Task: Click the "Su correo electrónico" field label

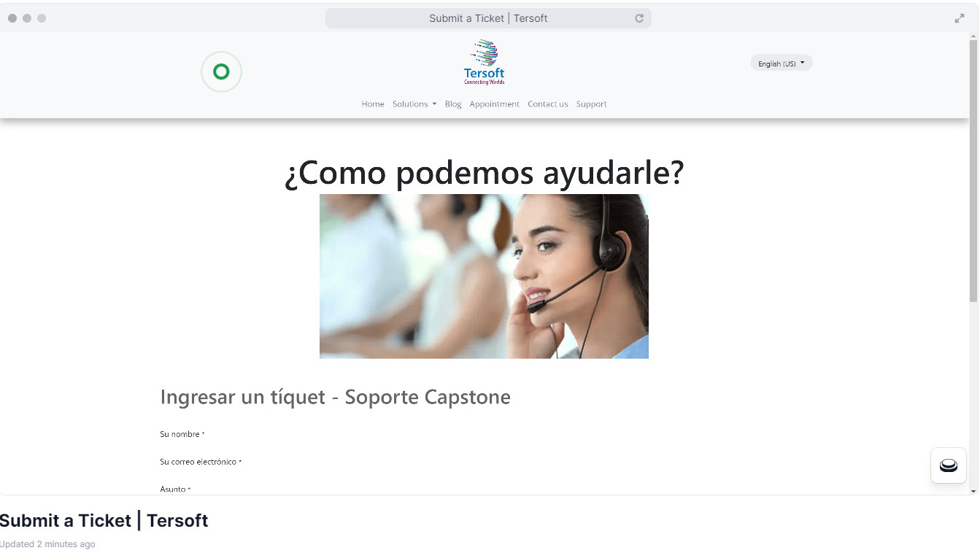Action: point(198,462)
